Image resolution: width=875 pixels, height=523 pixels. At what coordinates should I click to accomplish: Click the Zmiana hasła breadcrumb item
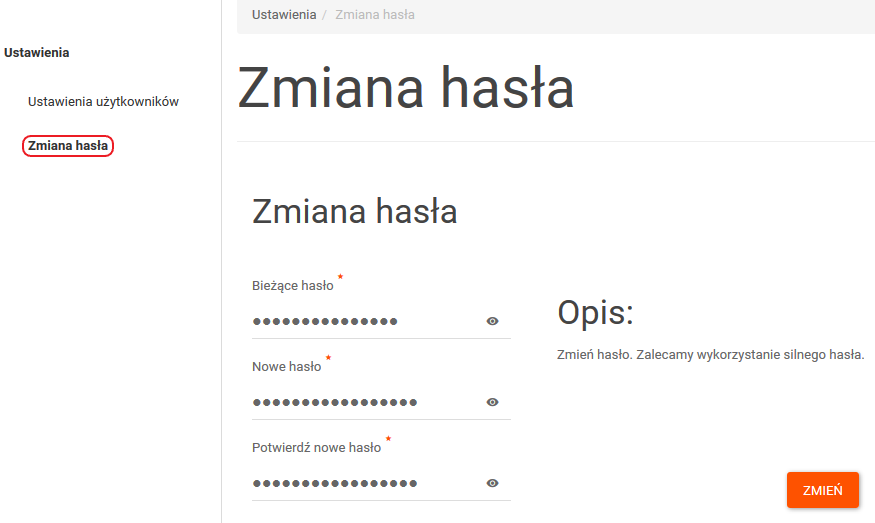(375, 15)
